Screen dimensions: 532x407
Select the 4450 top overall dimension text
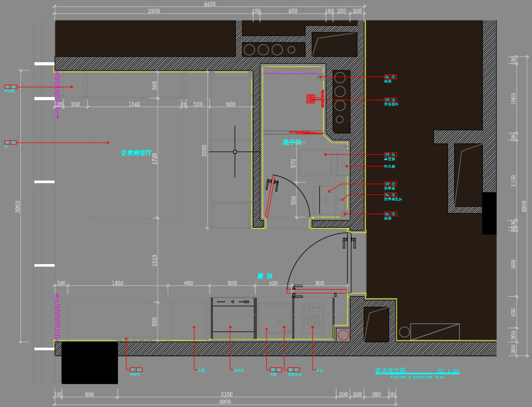point(209,4)
